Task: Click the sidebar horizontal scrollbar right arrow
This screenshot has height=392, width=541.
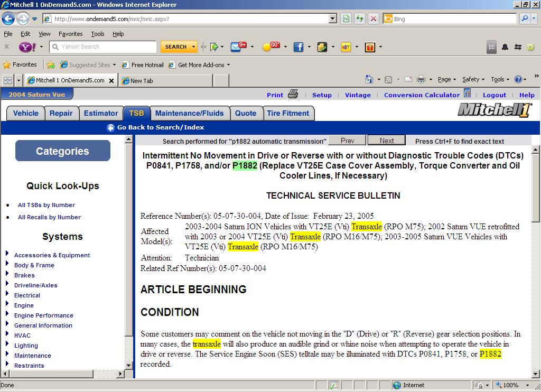Action: coord(120,374)
